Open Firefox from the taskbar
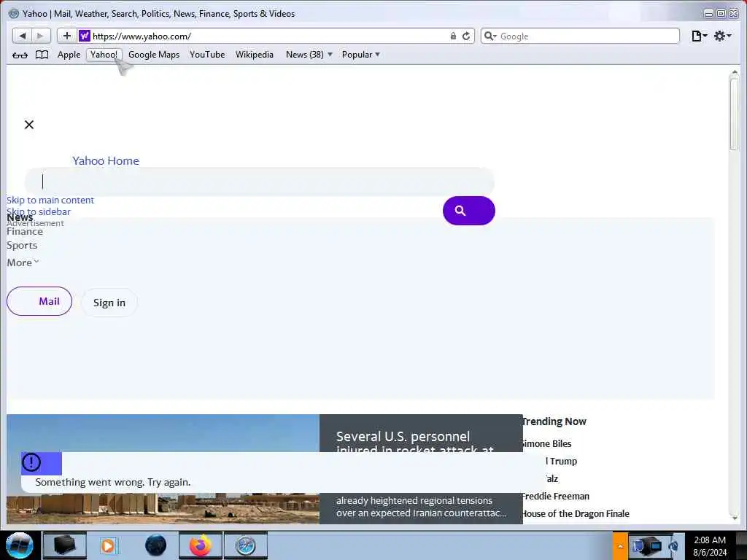Screen dimensions: 747x560 point(201,545)
